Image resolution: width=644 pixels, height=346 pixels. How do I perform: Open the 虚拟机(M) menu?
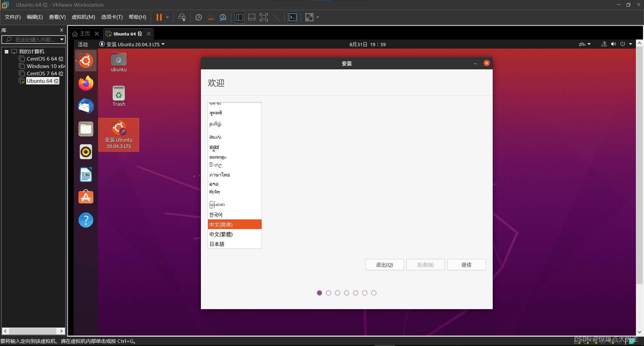pos(84,17)
